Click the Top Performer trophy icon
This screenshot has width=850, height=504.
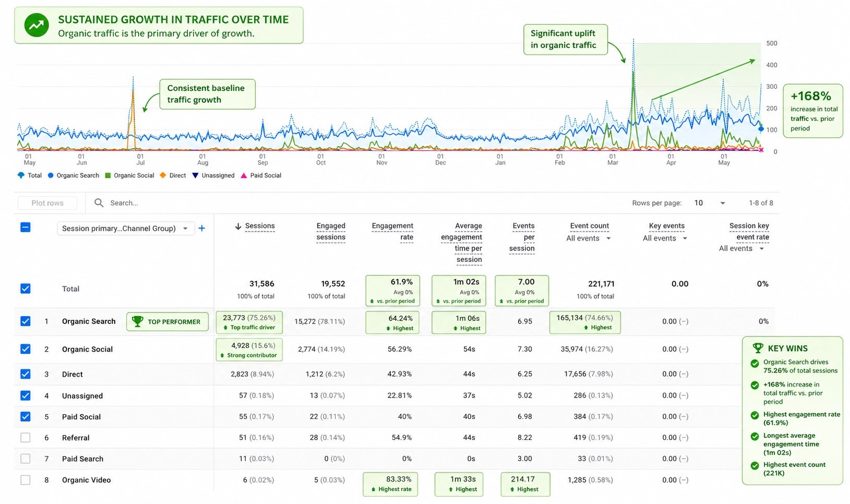[137, 321]
